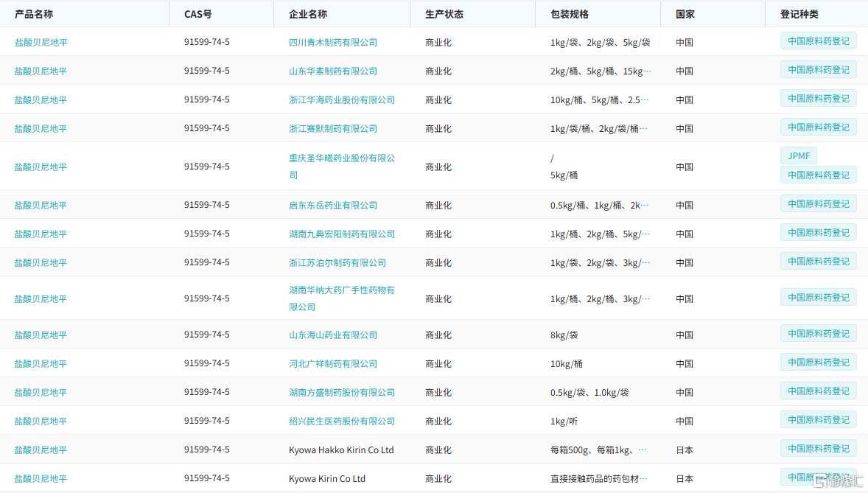Click packaging cell 每箱500g、每箱1kg、…
The width and height of the screenshot is (868, 493).
click(x=598, y=450)
